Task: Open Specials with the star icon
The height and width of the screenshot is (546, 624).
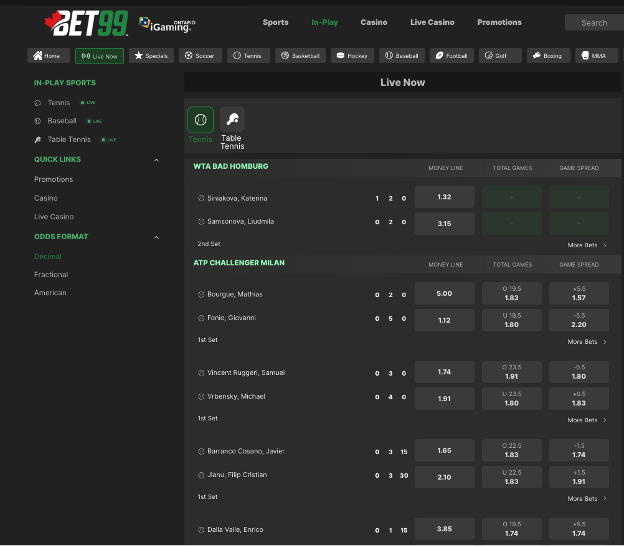Action: click(151, 56)
